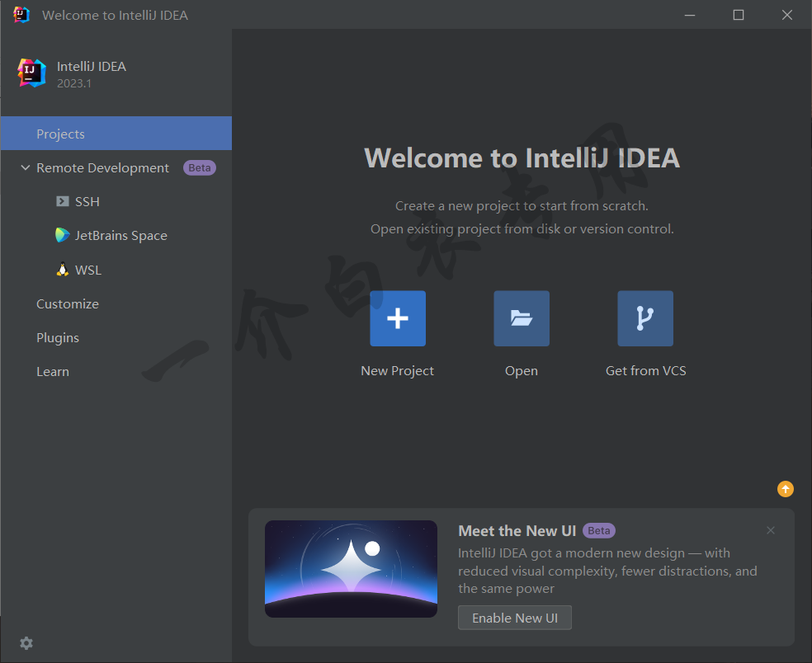Image resolution: width=812 pixels, height=663 pixels.
Task: Click the orange update arrow notification icon
Action: pyautogui.click(x=786, y=488)
